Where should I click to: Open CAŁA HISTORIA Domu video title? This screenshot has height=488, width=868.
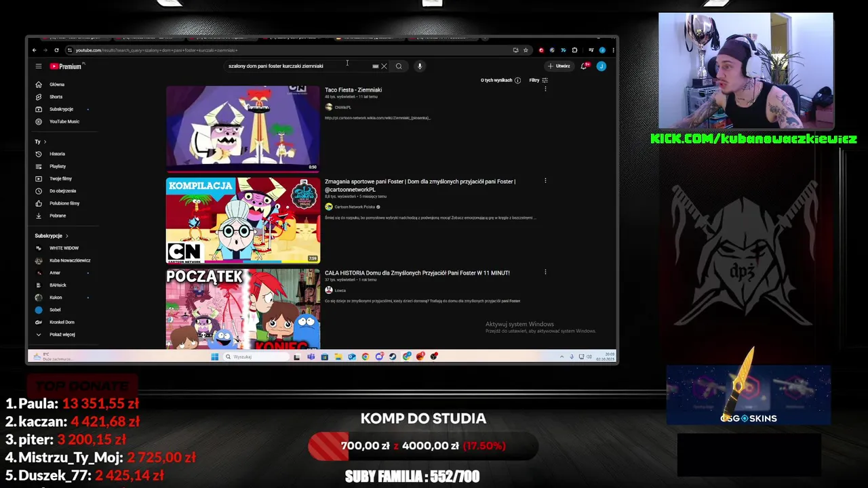click(x=417, y=272)
